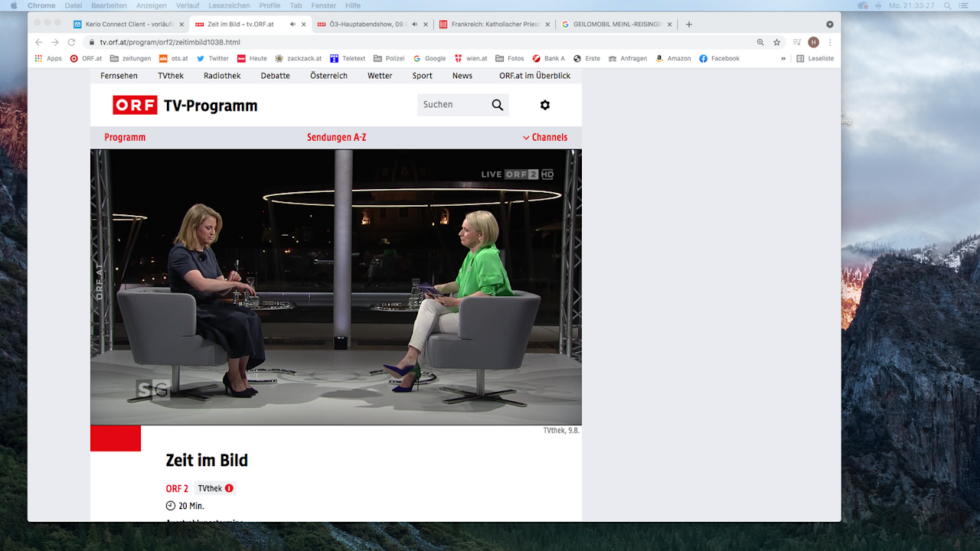Reload the page with the refresh icon

(72, 42)
